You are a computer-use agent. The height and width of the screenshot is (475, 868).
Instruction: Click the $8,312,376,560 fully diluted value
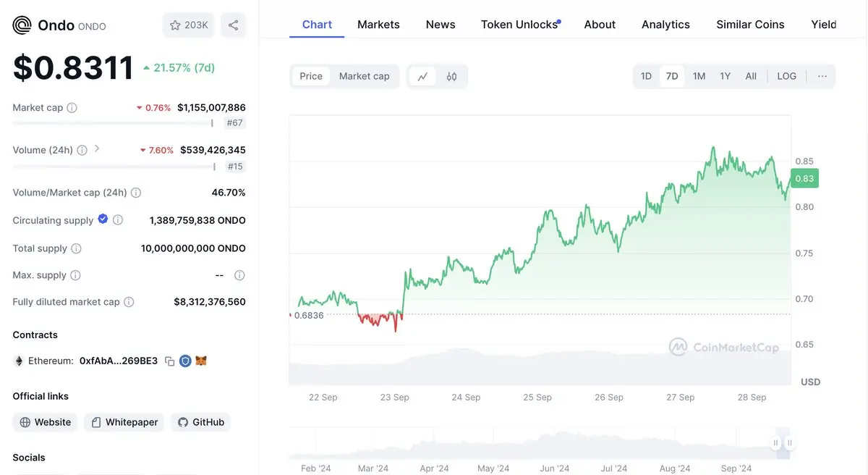pos(210,302)
